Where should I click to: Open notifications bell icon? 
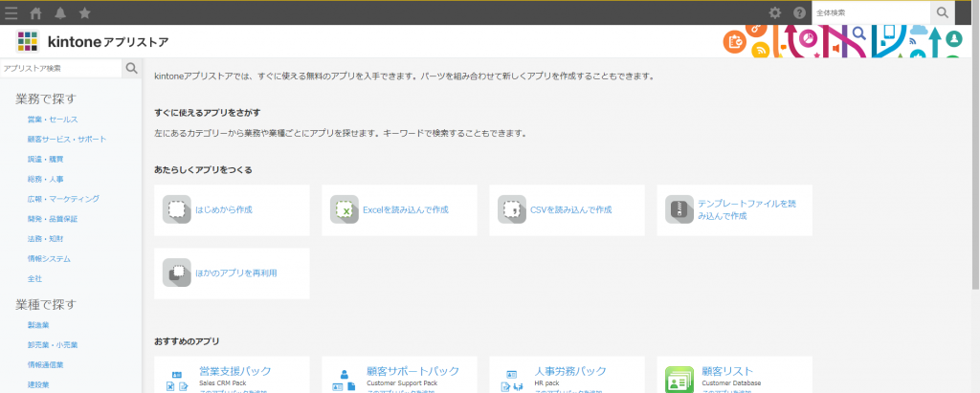pyautogui.click(x=60, y=12)
